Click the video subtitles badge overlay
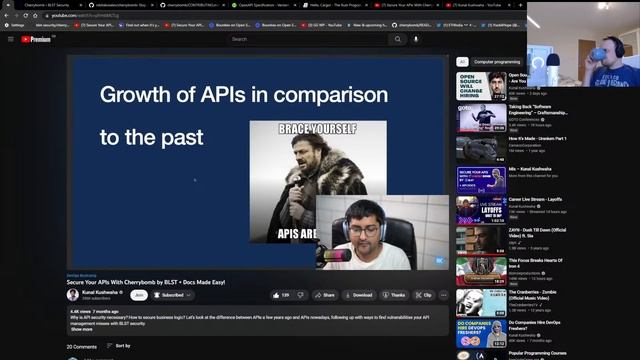 (439, 260)
